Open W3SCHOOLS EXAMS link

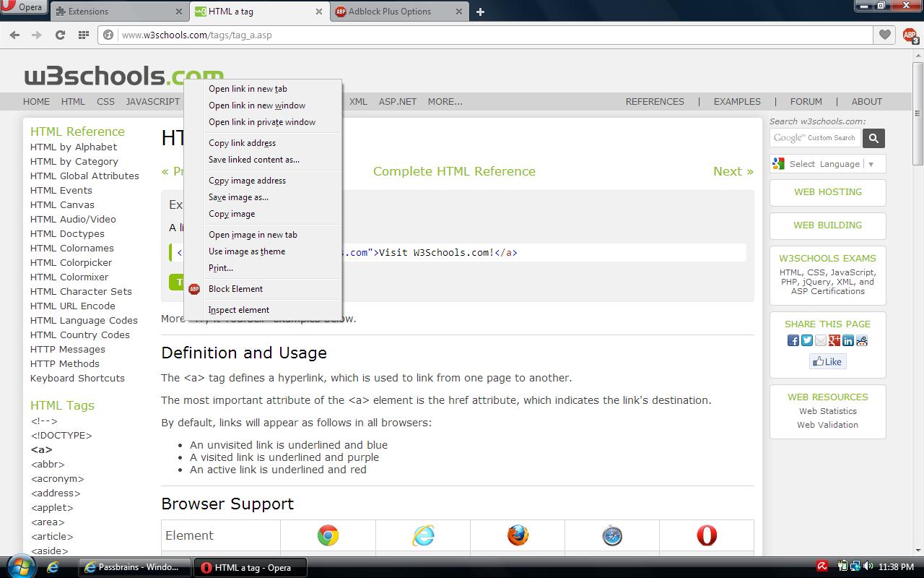coord(827,259)
